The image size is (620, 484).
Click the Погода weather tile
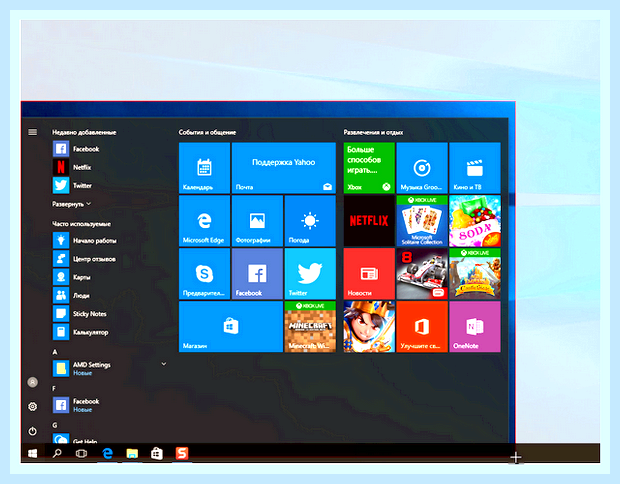tap(310, 221)
